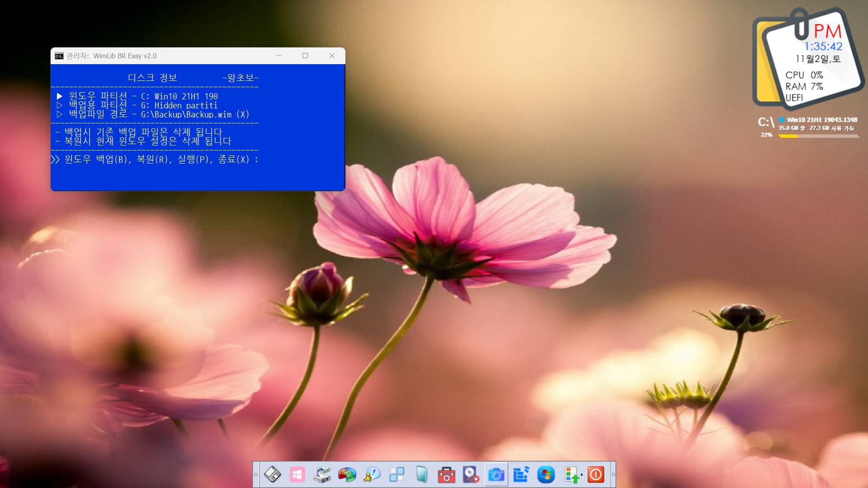Click '백업시 기존 백업 파일은 삭제 됩니다' notice

[139, 132]
